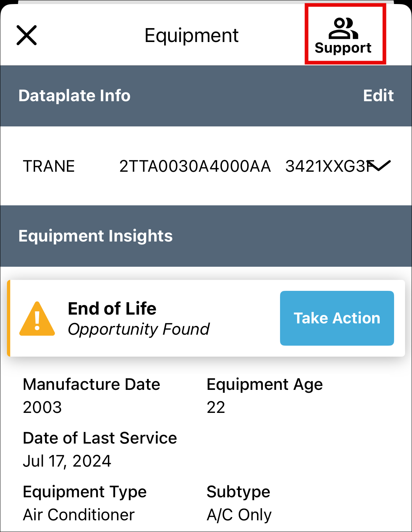Open Support via the people icon
The height and width of the screenshot is (532, 412).
pyautogui.click(x=343, y=28)
